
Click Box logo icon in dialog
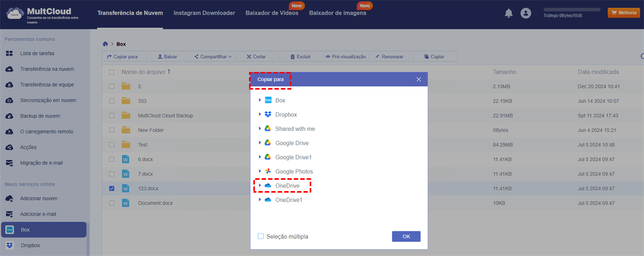[268, 100]
